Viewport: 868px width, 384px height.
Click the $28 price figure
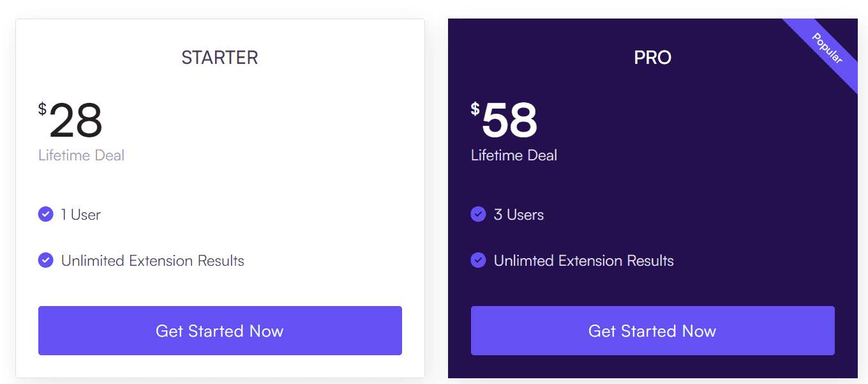coord(77,120)
